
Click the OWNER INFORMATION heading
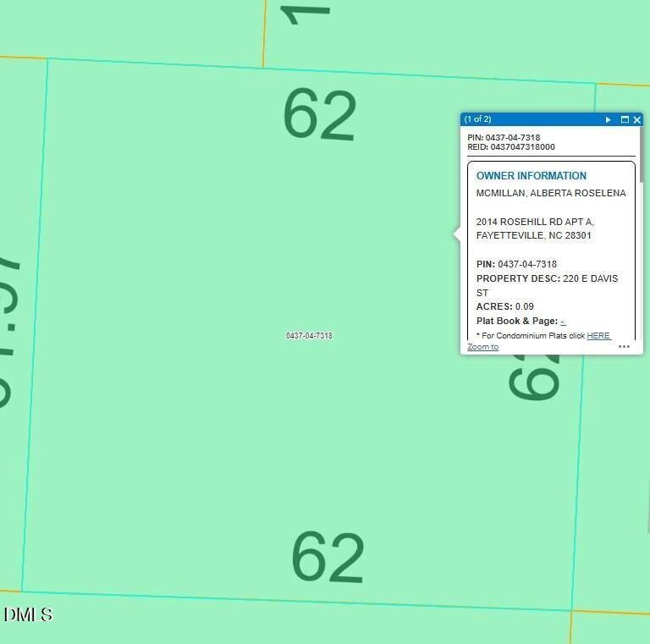pos(532,176)
